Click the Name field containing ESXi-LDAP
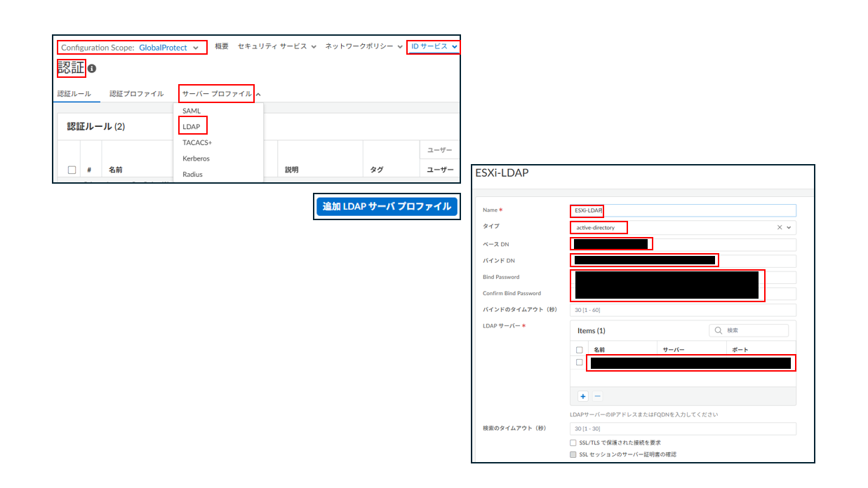 tap(682, 210)
